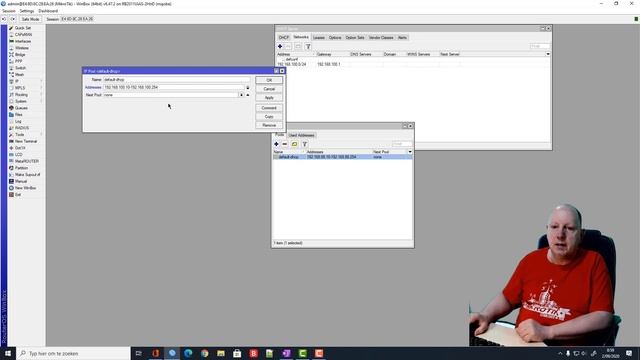The width and height of the screenshot is (640, 360).
Task: Click Make Supout.rif
Action: coord(27,175)
